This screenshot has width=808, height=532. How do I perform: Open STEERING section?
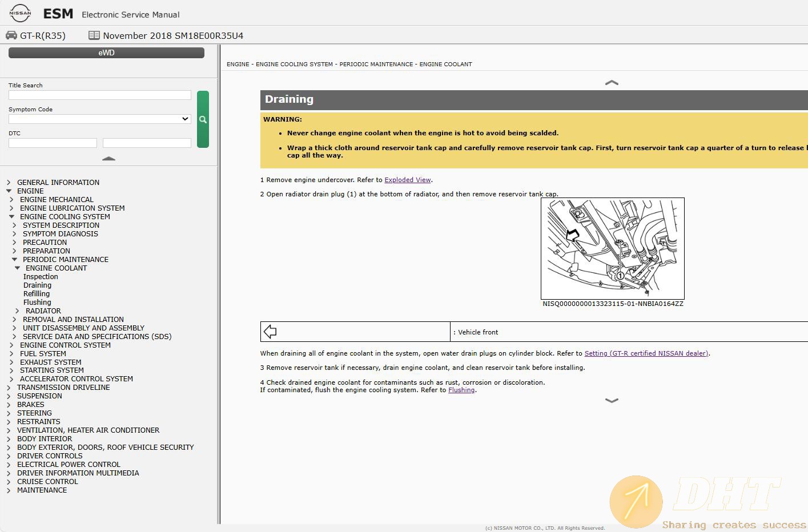(x=34, y=413)
